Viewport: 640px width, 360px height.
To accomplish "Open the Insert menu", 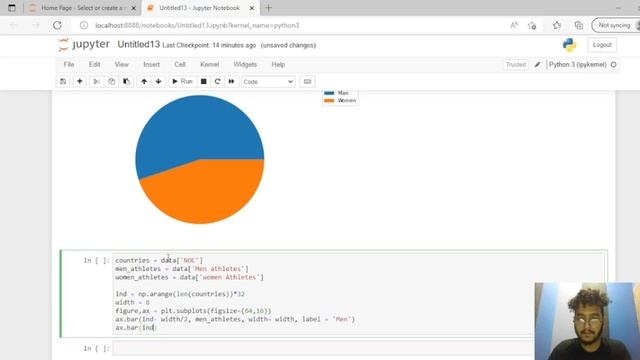I will pos(151,64).
